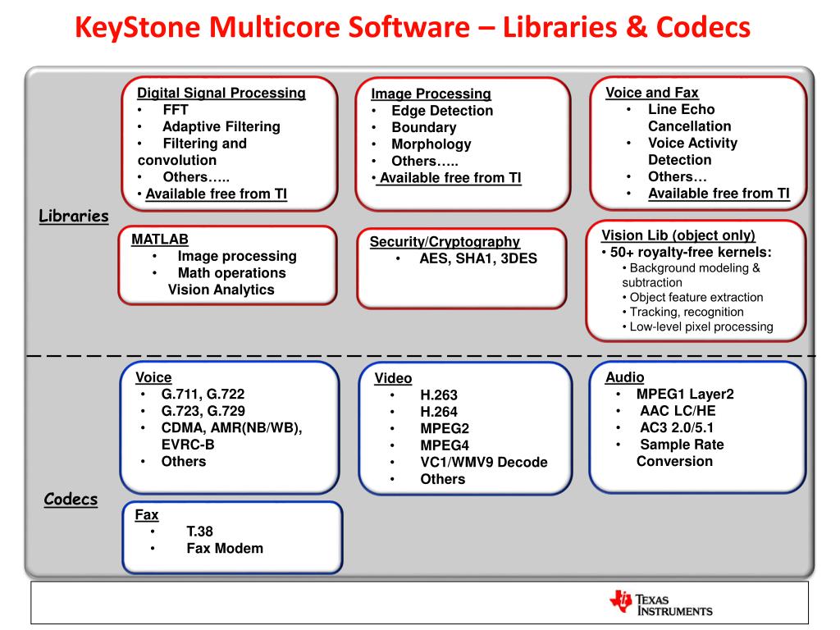Image resolution: width=840 pixels, height=630 pixels.
Task: Click Math operations bullet
Action: coord(231,272)
